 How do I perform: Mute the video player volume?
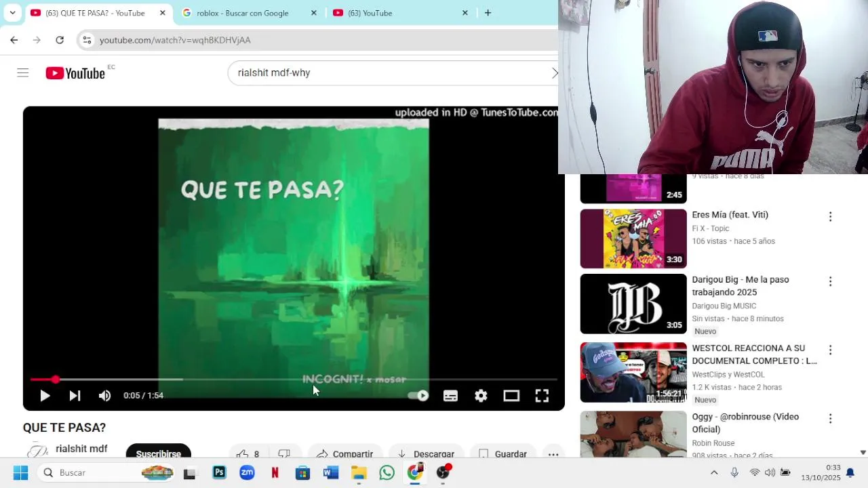(104, 396)
